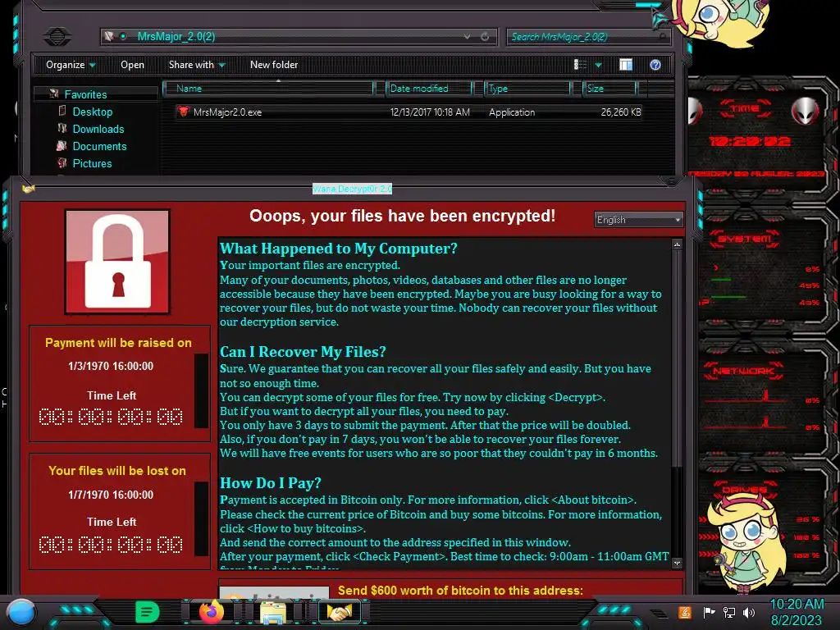Select Pictures in navigation pane
The width and height of the screenshot is (840, 630).
point(92,163)
